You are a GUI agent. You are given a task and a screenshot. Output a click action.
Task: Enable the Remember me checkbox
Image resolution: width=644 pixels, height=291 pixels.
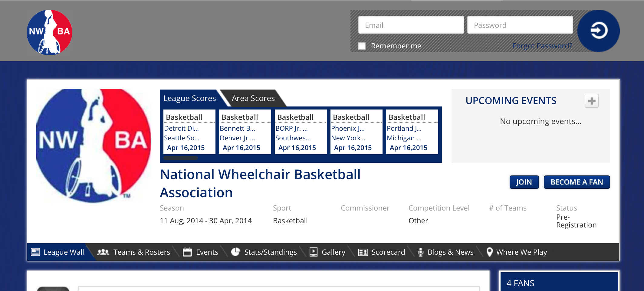tap(362, 46)
